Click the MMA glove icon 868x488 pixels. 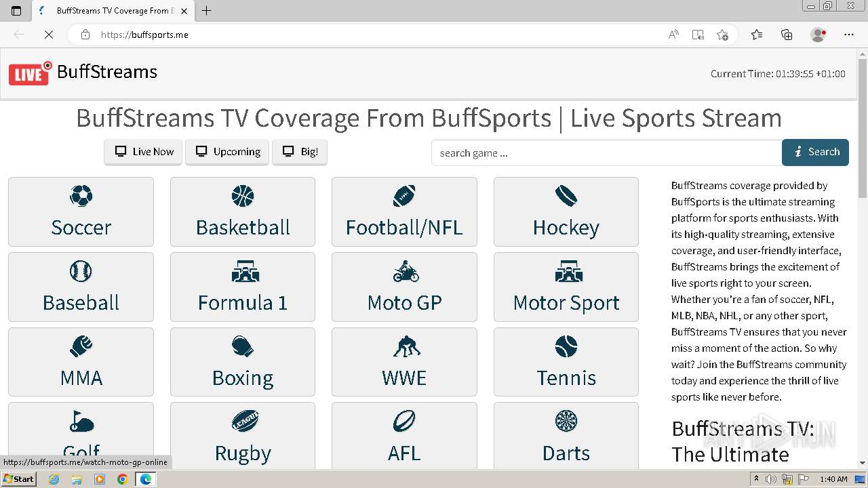(x=81, y=346)
